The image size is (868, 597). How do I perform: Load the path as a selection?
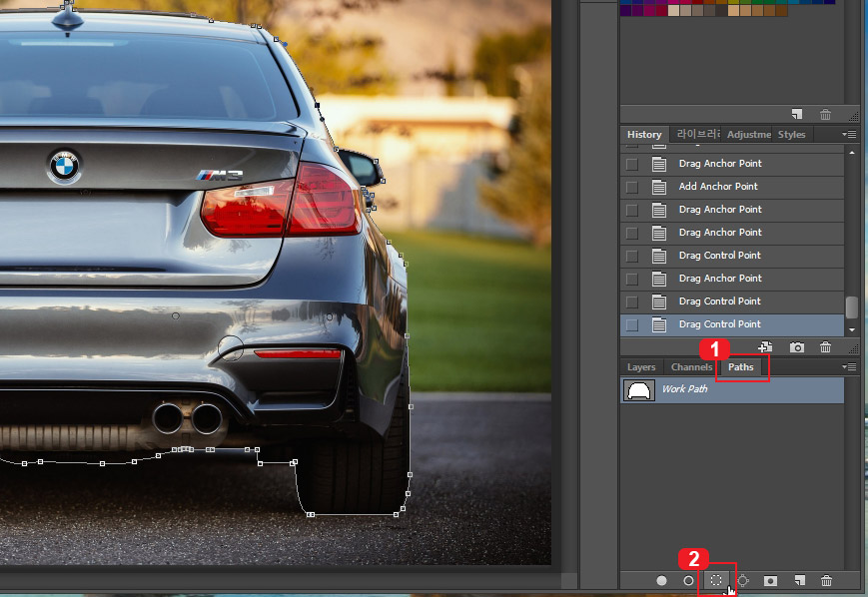click(x=716, y=580)
